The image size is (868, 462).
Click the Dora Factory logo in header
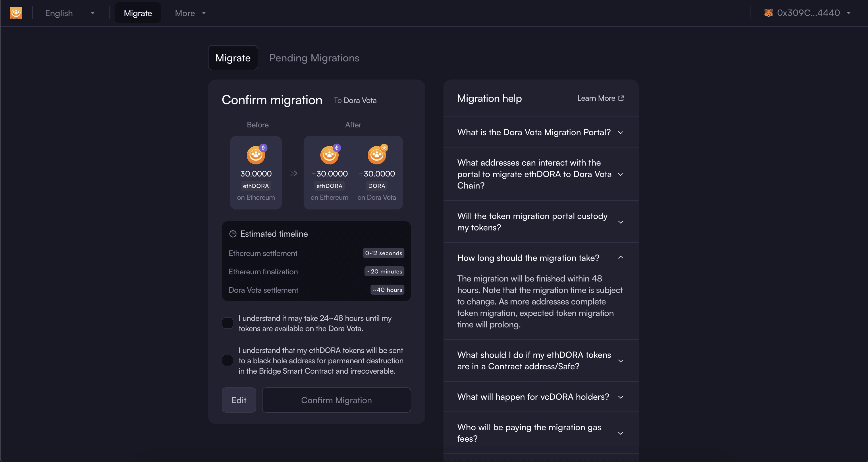(x=16, y=13)
